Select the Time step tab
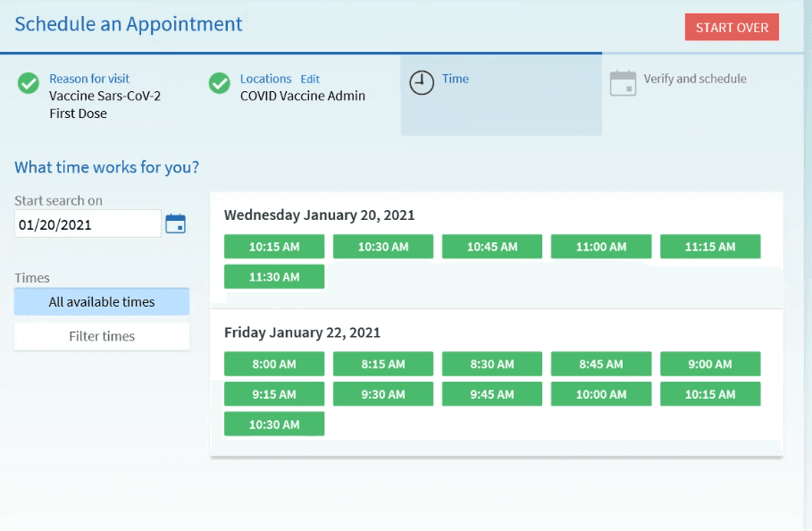Image resolution: width=812 pixels, height=531 pixels. pyautogui.click(x=501, y=96)
